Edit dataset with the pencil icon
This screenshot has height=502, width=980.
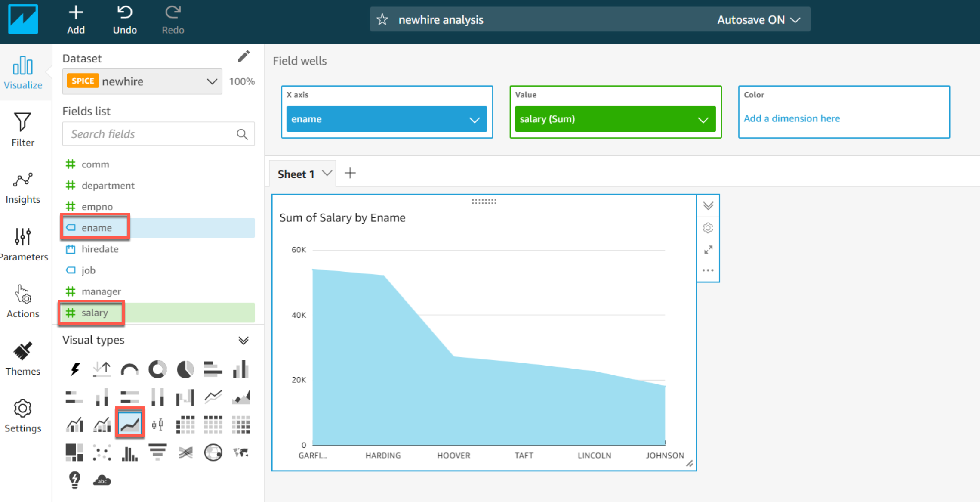click(243, 56)
